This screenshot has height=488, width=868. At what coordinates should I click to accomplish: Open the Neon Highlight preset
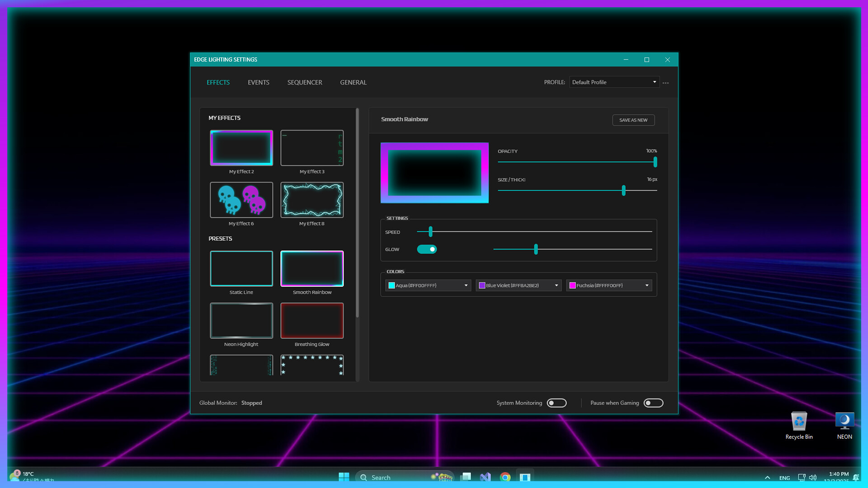tap(241, 320)
